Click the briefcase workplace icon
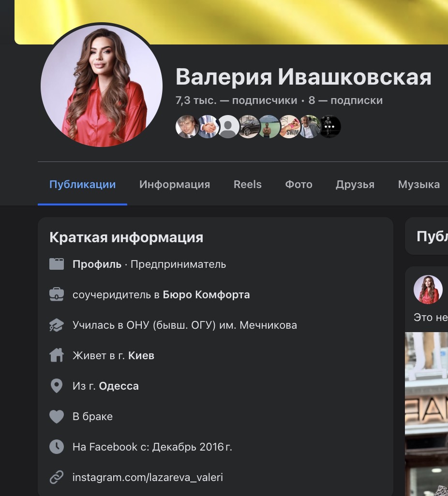The width and height of the screenshot is (448, 496). tap(57, 294)
